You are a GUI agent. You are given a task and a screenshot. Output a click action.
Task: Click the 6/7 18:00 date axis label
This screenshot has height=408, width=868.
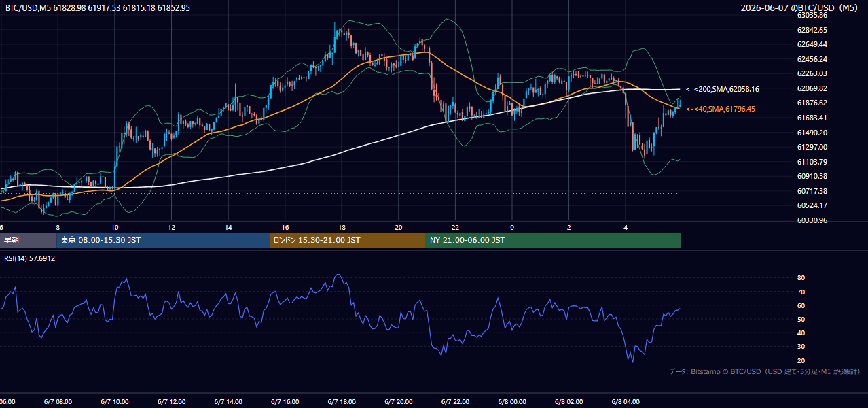[342, 402]
